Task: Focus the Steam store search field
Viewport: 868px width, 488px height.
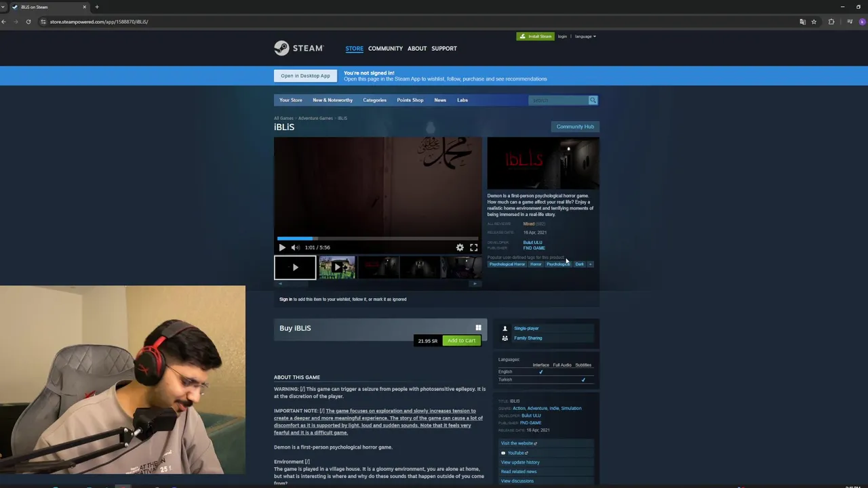Action: tap(558, 100)
